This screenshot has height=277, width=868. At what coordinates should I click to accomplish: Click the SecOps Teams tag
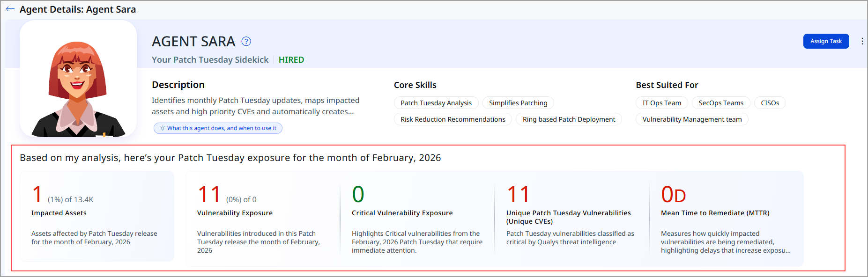[720, 103]
